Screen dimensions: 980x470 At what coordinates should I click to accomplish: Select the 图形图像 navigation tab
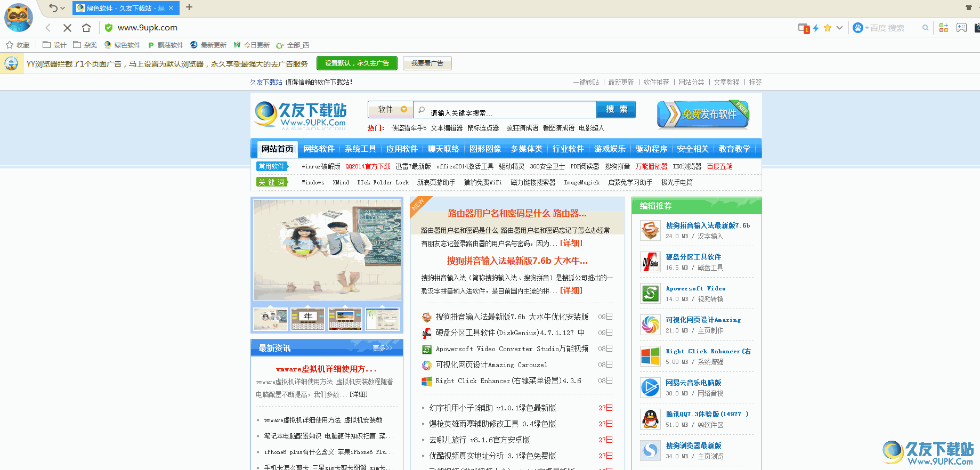click(485, 149)
